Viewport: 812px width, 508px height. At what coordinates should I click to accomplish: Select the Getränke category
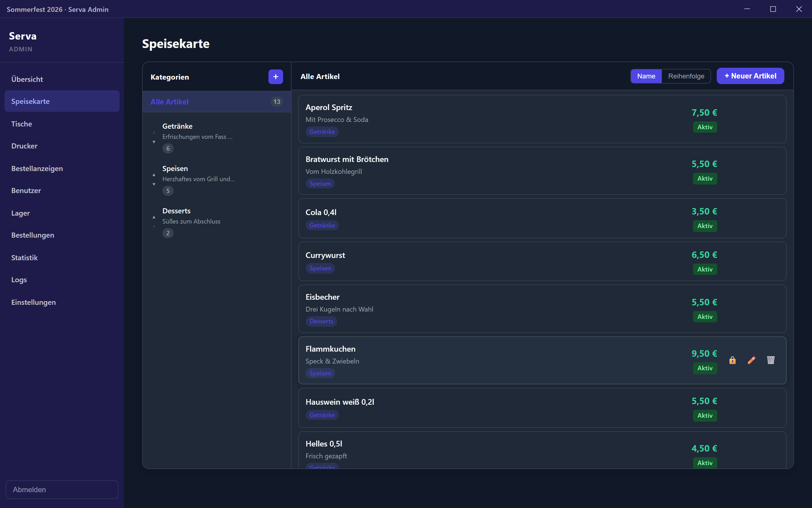pos(217,137)
